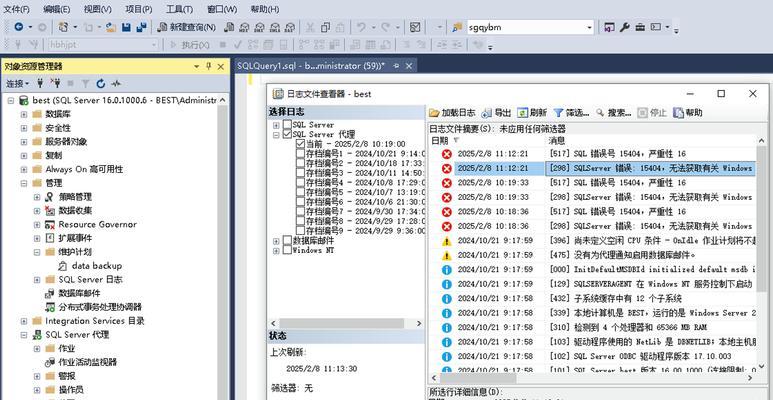The height and width of the screenshot is (400, 773).
Task: Expand the 数据库 node
Action: [x=24, y=114]
